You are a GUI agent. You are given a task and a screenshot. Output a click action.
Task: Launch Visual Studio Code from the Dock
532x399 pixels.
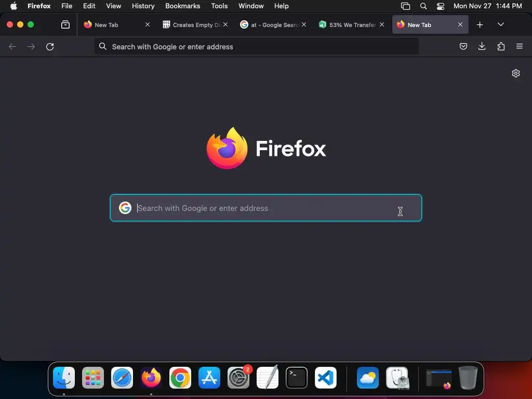point(326,378)
